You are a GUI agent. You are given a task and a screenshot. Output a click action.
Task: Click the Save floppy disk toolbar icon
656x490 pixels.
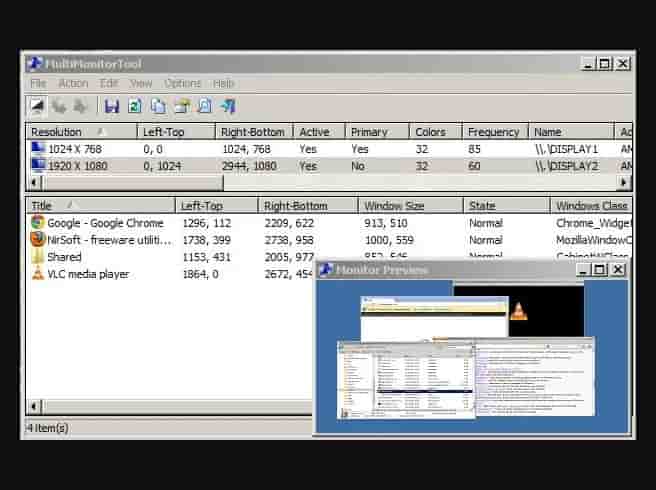tap(112, 106)
